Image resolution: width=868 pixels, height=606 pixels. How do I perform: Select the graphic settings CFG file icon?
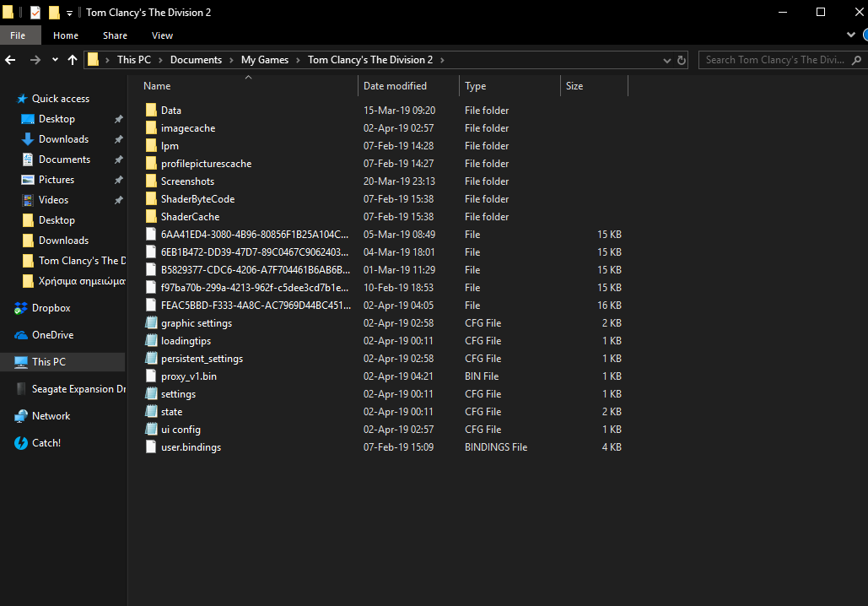coord(151,323)
